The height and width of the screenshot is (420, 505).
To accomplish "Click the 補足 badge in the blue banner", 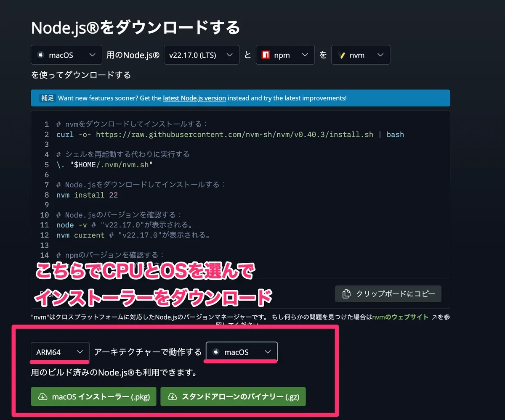I will point(48,98).
